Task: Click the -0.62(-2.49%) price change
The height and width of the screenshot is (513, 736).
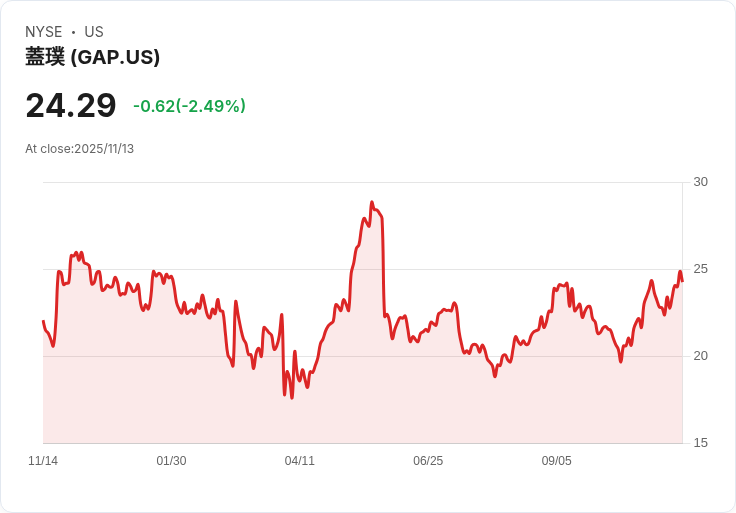Action: [189, 106]
